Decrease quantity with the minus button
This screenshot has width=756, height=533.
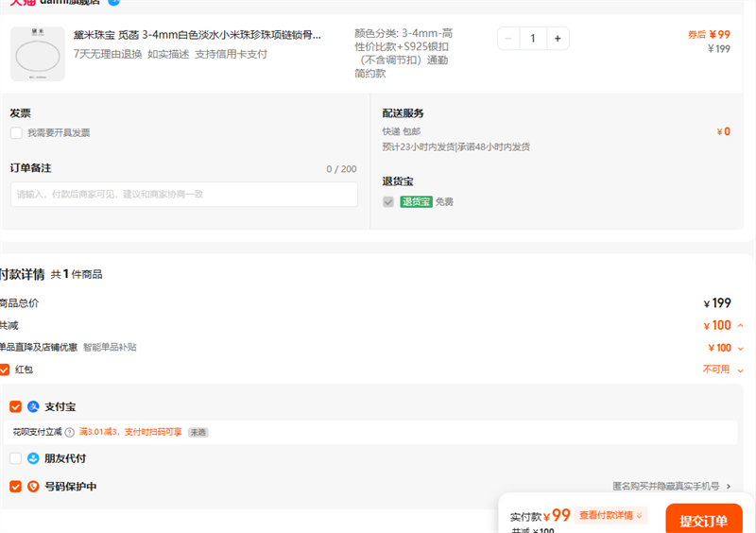click(x=508, y=39)
